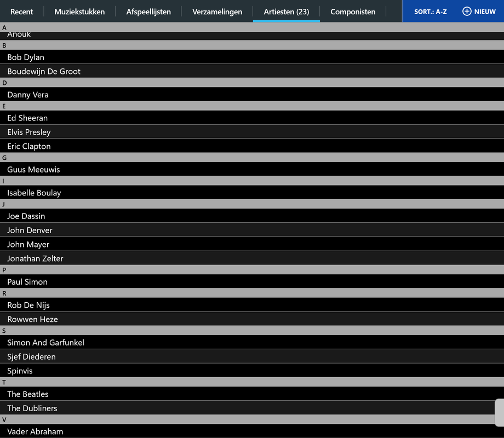Select John Denver
Viewport: 504px width, 438px height.
[252, 230]
